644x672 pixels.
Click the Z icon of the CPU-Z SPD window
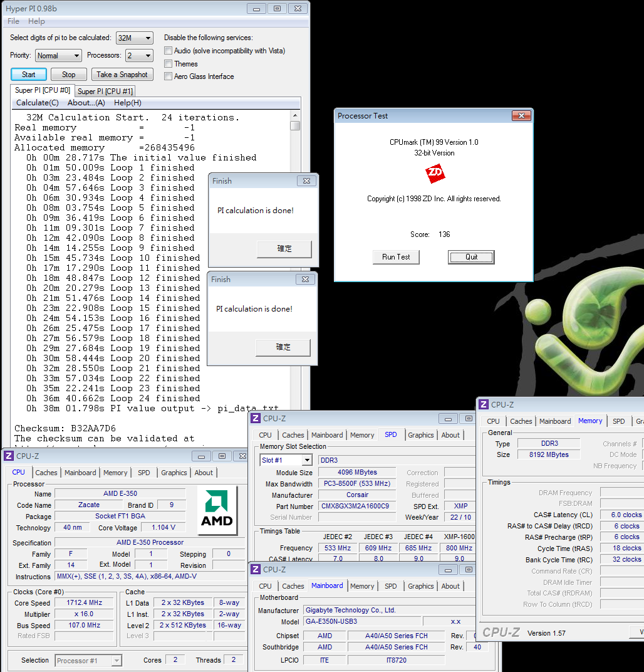256,418
